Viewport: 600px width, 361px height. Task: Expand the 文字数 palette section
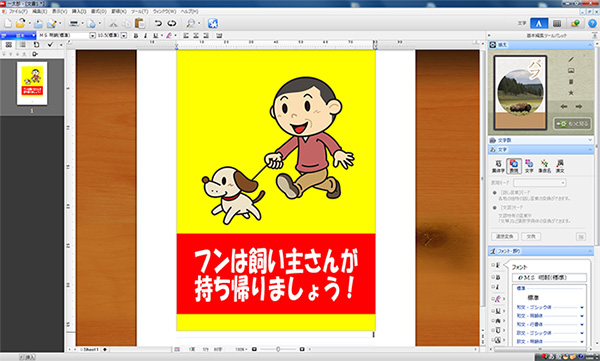point(541,140)
